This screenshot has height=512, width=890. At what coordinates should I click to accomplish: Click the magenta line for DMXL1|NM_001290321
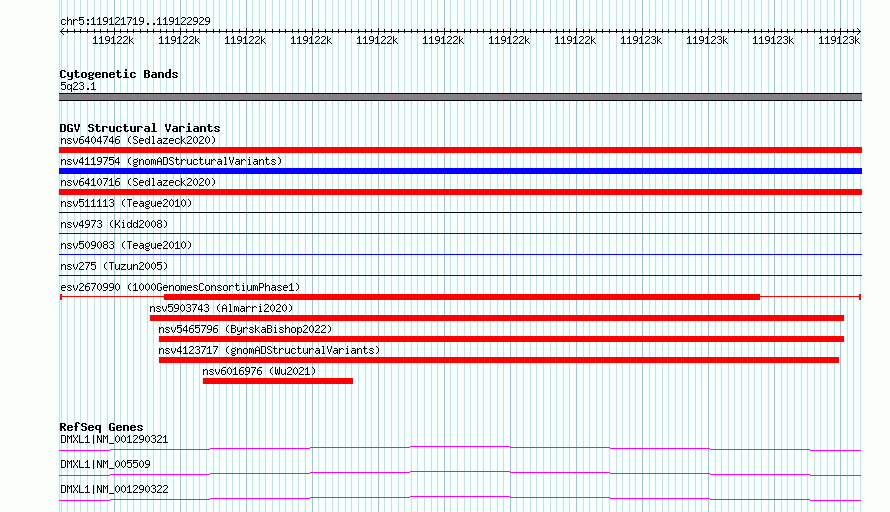460,448
